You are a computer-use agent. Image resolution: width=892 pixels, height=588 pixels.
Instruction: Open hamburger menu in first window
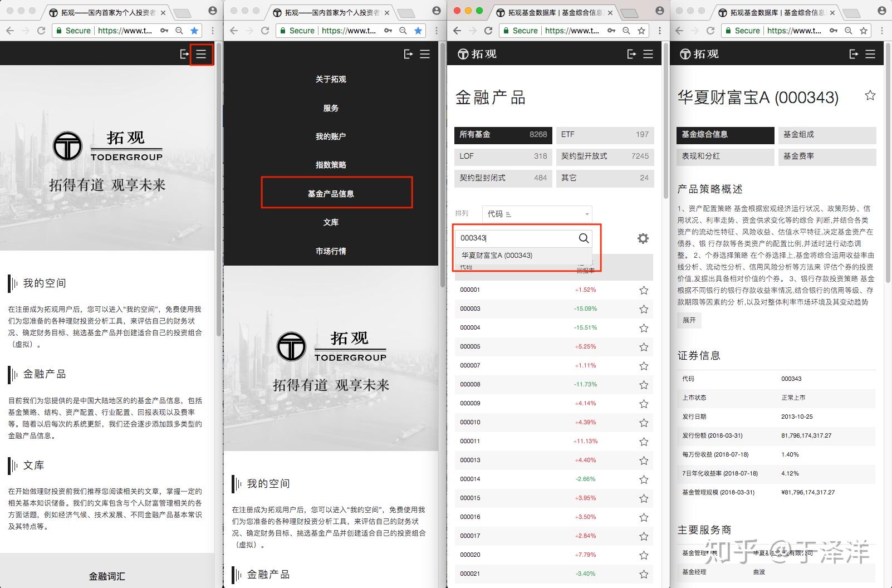pyautogui.click(x=201, y=54)
